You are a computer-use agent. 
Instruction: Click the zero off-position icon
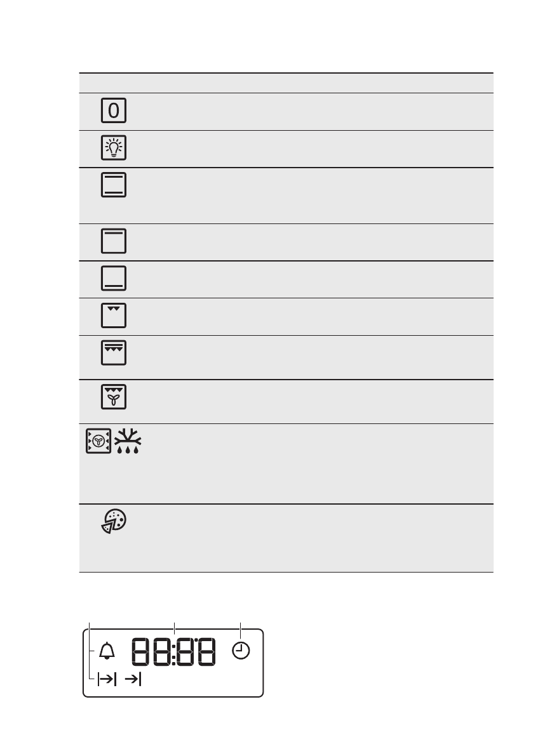click(113, 110)
